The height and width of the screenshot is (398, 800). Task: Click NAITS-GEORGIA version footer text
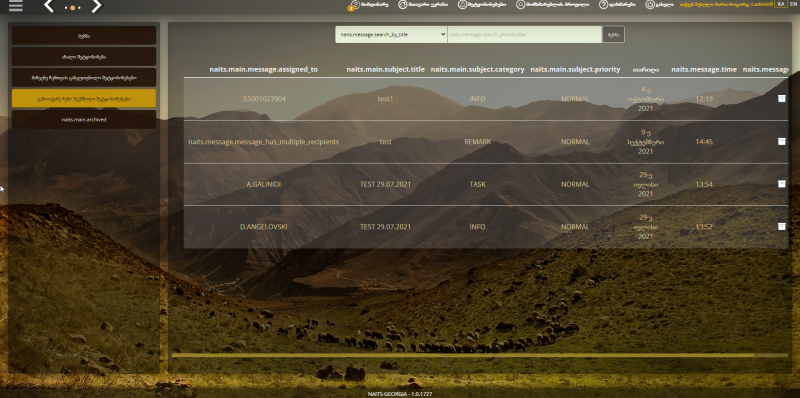pos(399,394)
